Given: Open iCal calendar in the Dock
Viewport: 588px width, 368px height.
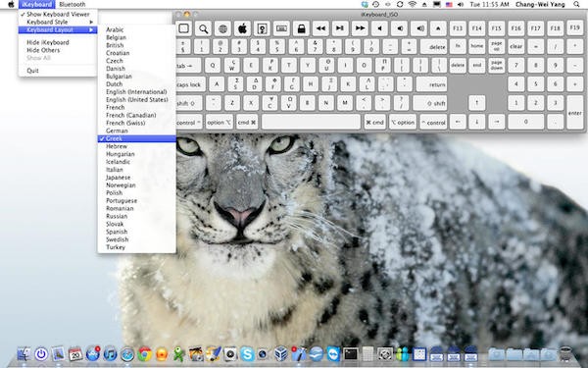Looking at the screenshot, I should 75,353.
